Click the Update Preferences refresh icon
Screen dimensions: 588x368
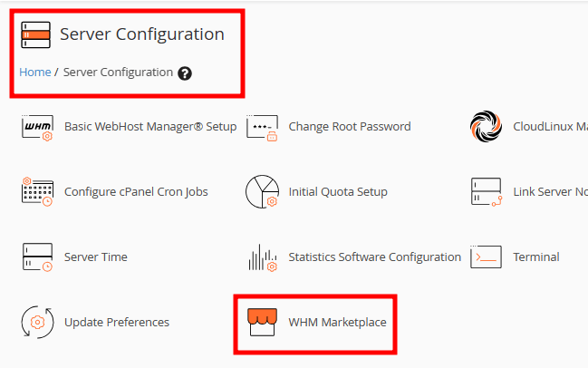pyautogui.click(x=37, y=323)
